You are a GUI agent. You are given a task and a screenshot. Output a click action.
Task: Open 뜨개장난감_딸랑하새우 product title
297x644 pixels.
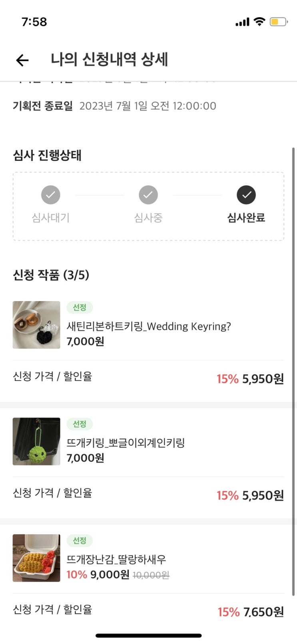(x=116, y=559)
